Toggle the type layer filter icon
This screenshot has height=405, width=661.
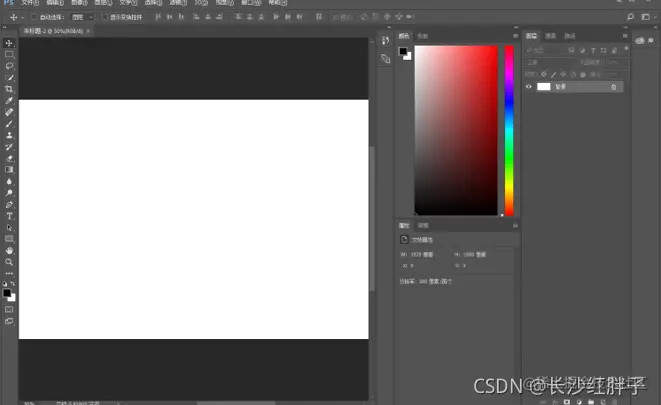click(593, 50)
